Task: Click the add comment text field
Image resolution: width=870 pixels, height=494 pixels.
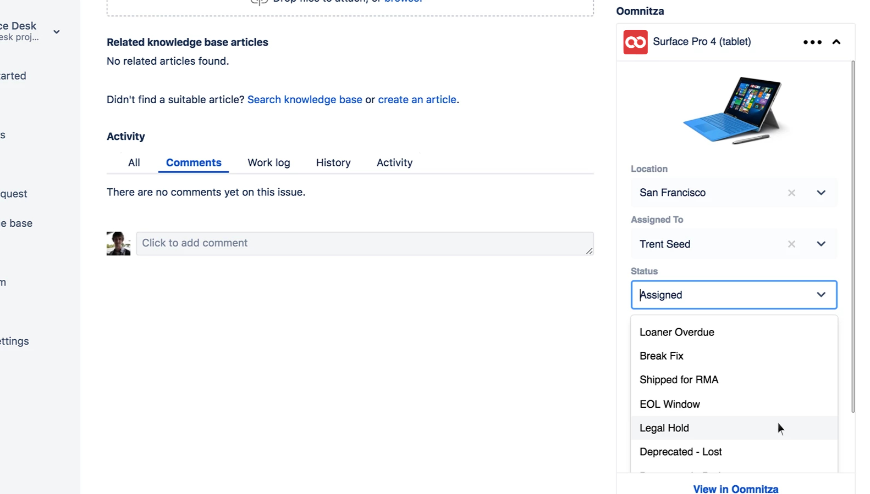Action: (x=364, y=243)
